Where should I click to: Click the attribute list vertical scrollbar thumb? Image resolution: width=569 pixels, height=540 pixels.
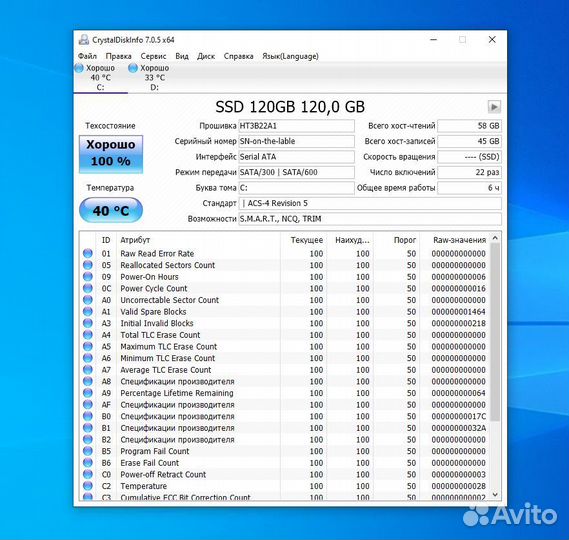495,332
